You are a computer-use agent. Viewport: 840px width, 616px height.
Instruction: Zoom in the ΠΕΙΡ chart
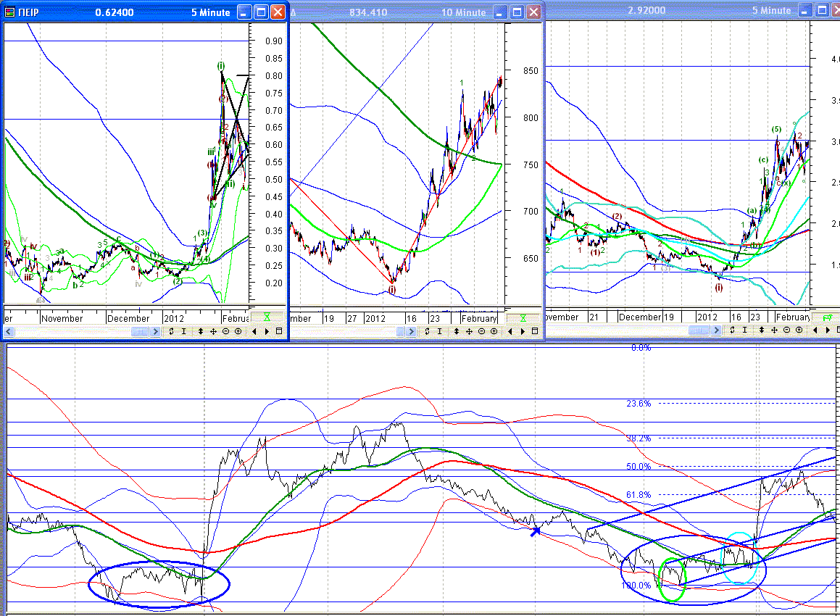click(238, 332)
